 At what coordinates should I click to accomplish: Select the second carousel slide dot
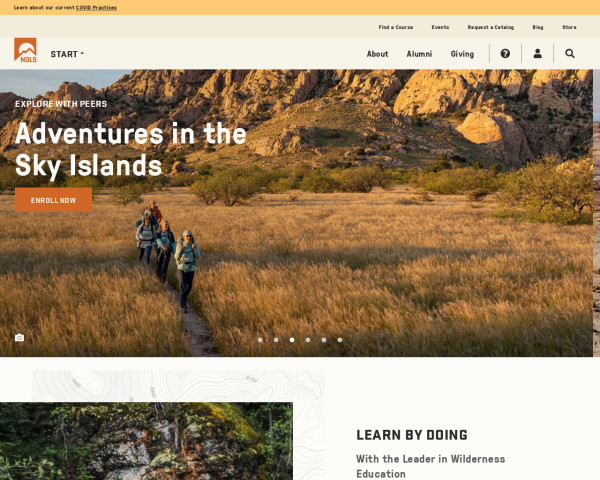point(276,340)
